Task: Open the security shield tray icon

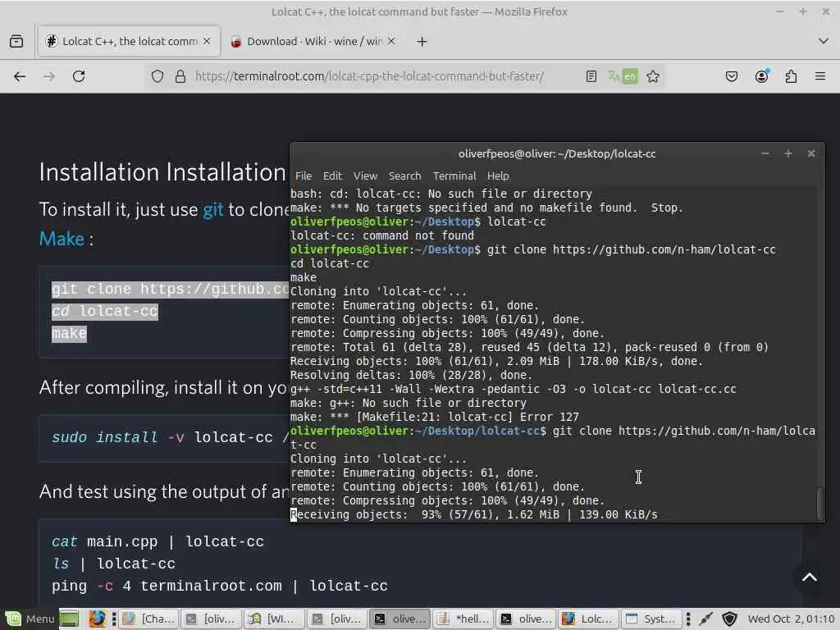Action: [729, 619]
